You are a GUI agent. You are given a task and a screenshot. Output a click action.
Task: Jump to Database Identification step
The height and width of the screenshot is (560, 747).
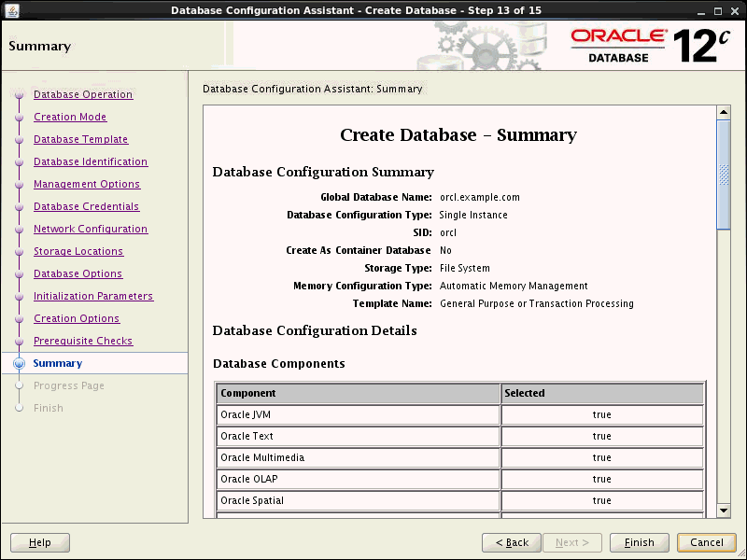point(91,161)
